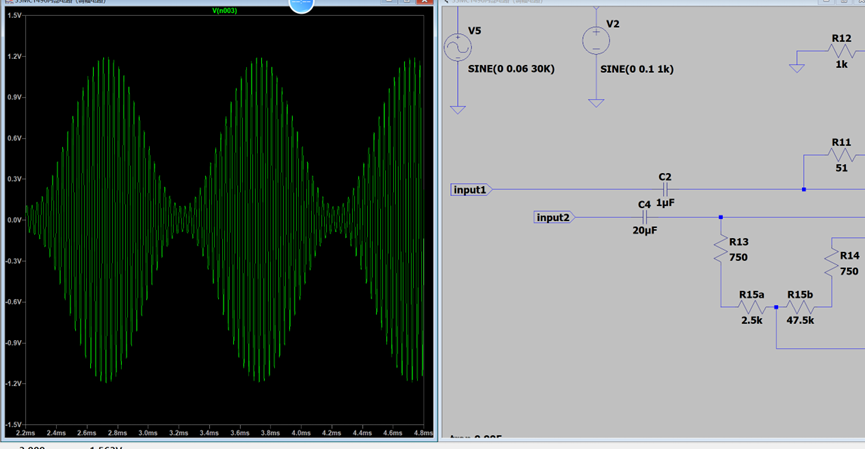Click the 1k value of R12
This screenshot has width=865, height=449.
click(841, 65)
